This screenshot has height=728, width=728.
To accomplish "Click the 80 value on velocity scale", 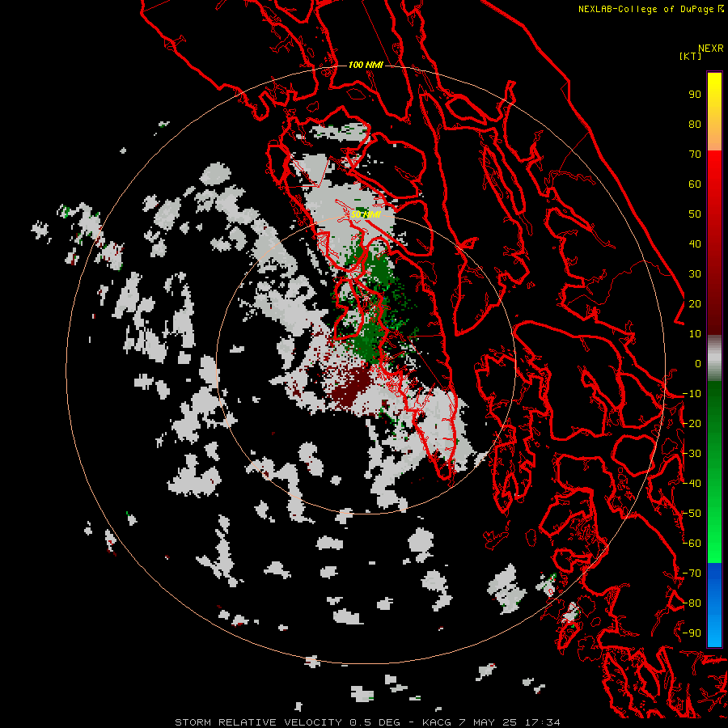I will [x=695, y=124].
